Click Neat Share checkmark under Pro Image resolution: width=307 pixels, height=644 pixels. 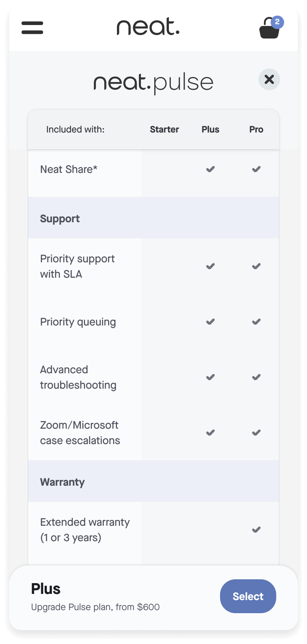pyautogui.click(x=256, y=169)
